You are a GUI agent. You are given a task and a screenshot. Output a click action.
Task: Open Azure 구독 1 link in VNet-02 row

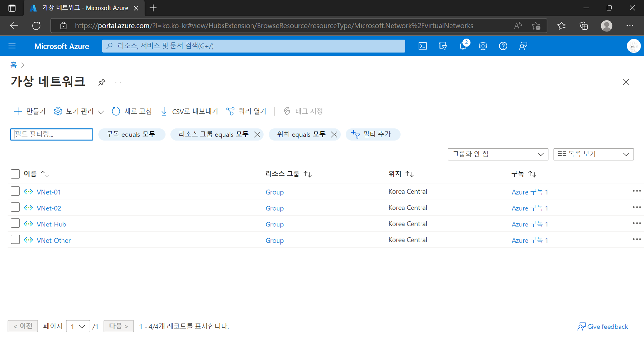(x=530, y=208)
